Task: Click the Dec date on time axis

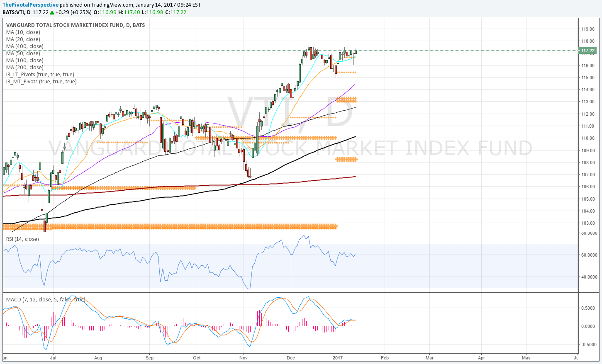Action: [291, 358]
